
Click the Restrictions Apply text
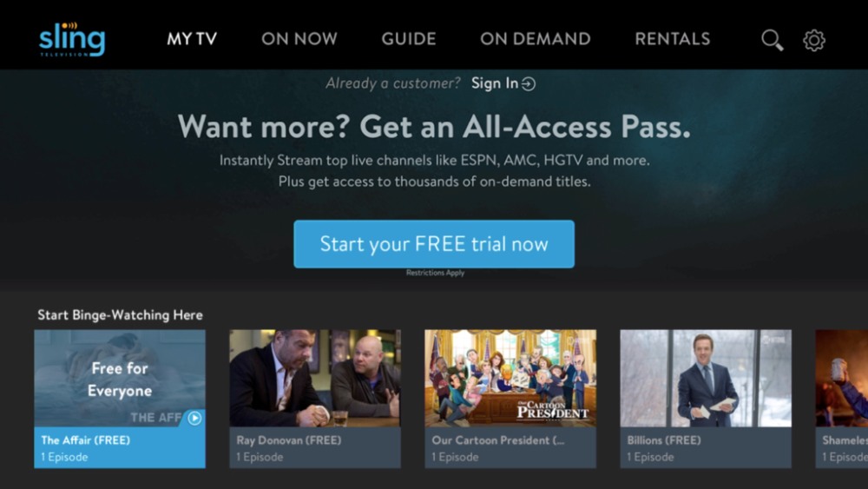click(435, 273)
